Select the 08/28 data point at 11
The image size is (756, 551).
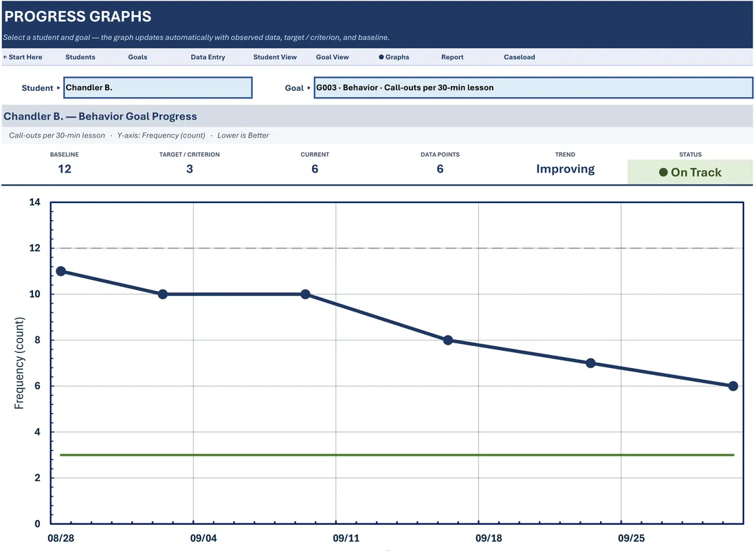point(60,271)
